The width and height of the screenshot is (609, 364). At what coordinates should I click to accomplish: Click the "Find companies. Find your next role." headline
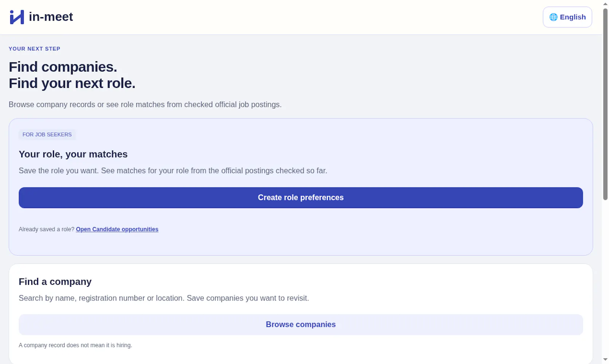72,75
